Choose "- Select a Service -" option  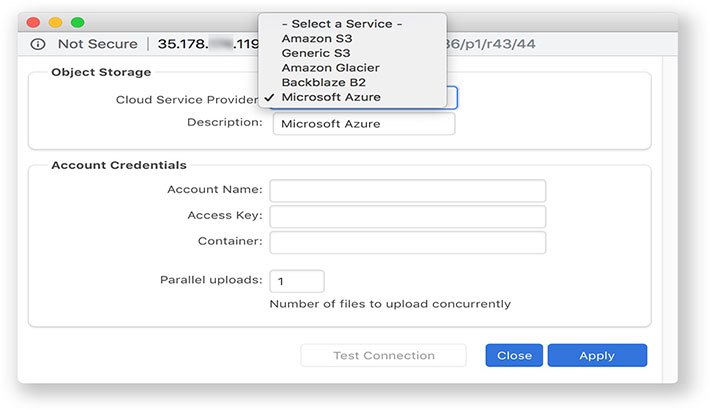341,24
